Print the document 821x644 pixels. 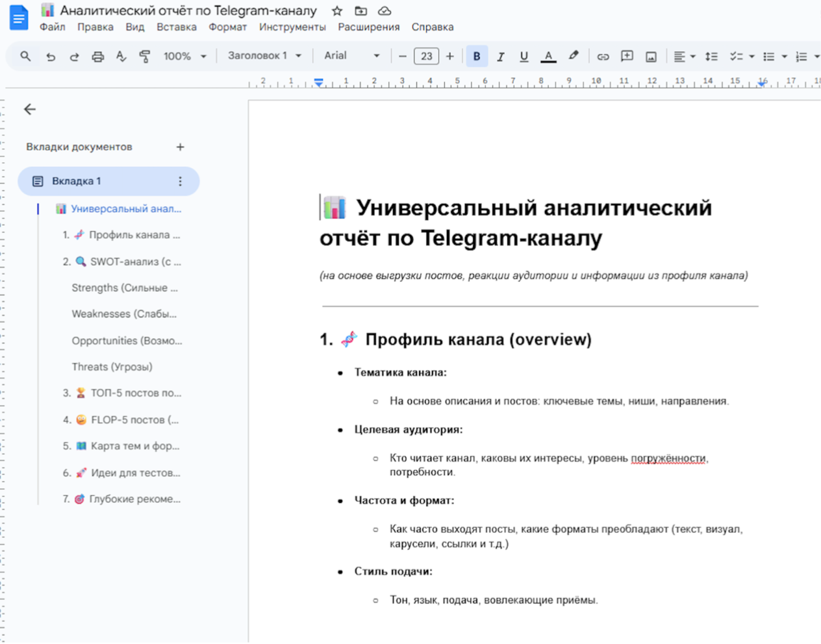[97, 56]
